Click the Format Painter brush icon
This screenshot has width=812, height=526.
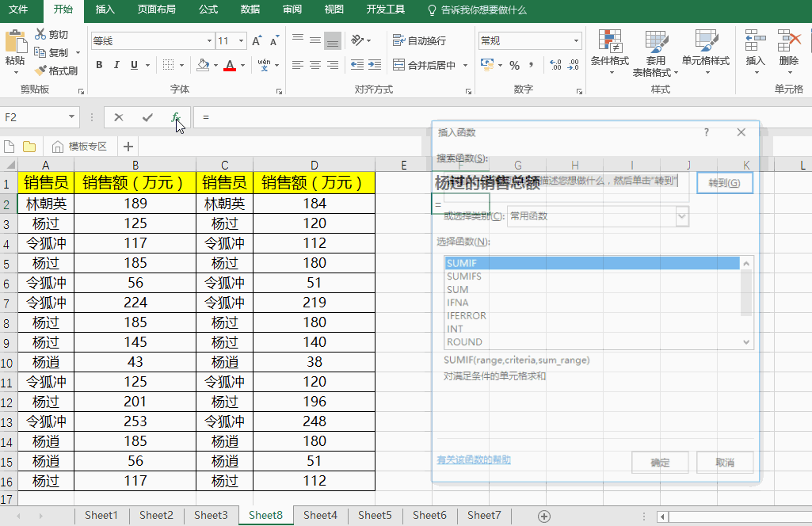41,71
